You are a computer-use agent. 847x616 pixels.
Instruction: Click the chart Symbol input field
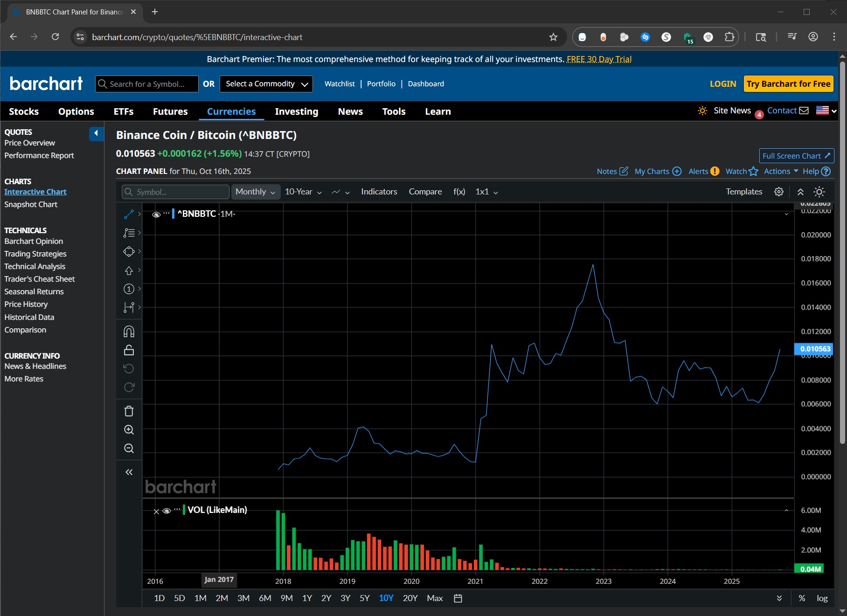point(175,192)
